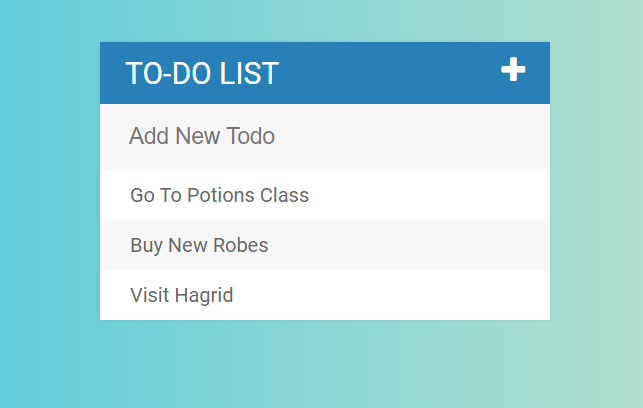Image resolution: width=643 pixels, height=408 pixels.
Task: Click the Add New Todo placeholder text
Action: [202, 136]
